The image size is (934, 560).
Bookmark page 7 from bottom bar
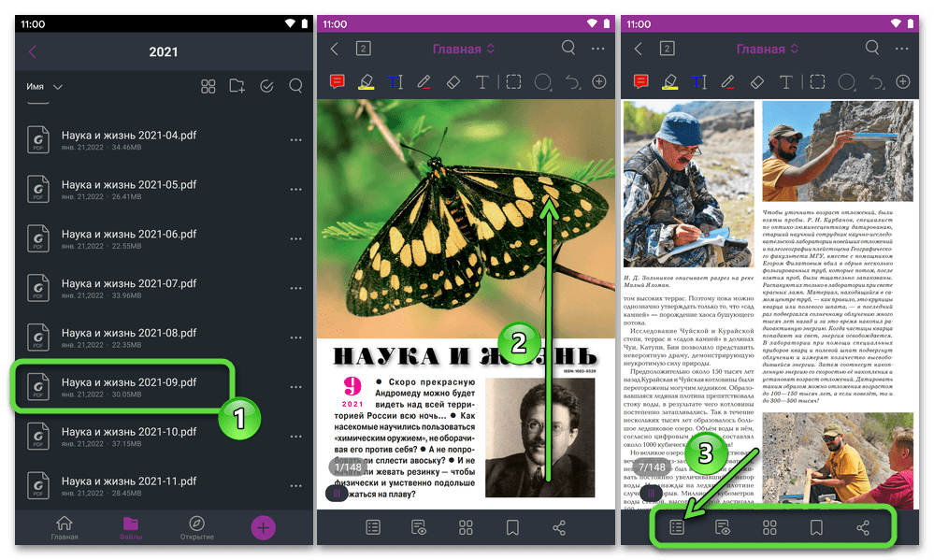point(816,527)
